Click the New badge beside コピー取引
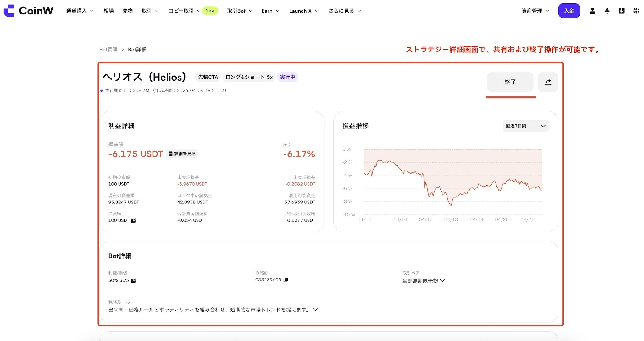This screenshot has height=341, width=644. coord(210,11)
